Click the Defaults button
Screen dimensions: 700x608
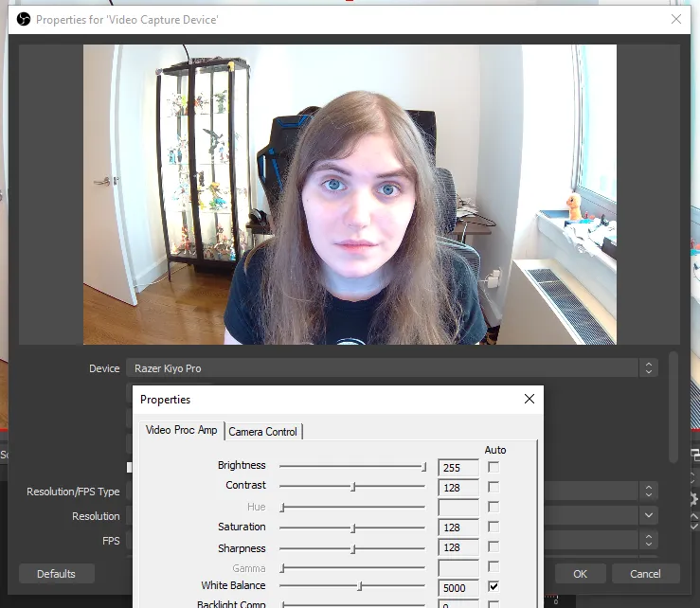coord(56,574)
